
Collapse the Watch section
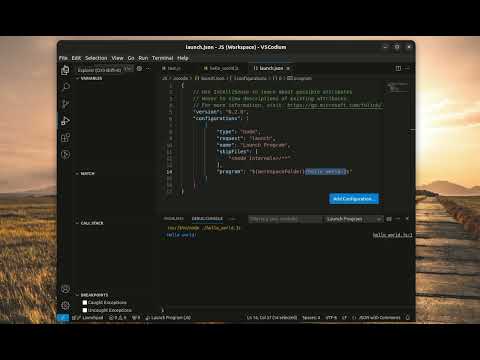pyautogui.click(x=85, y=174)
